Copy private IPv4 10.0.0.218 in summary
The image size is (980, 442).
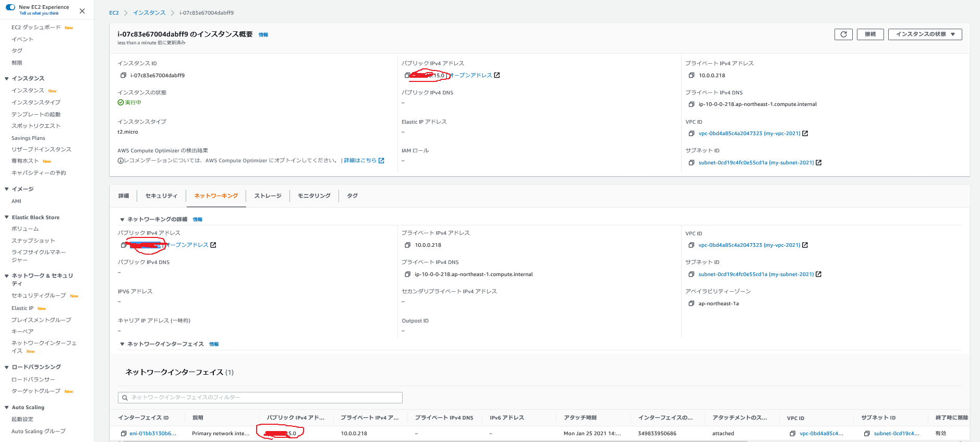tap(692, 76)
